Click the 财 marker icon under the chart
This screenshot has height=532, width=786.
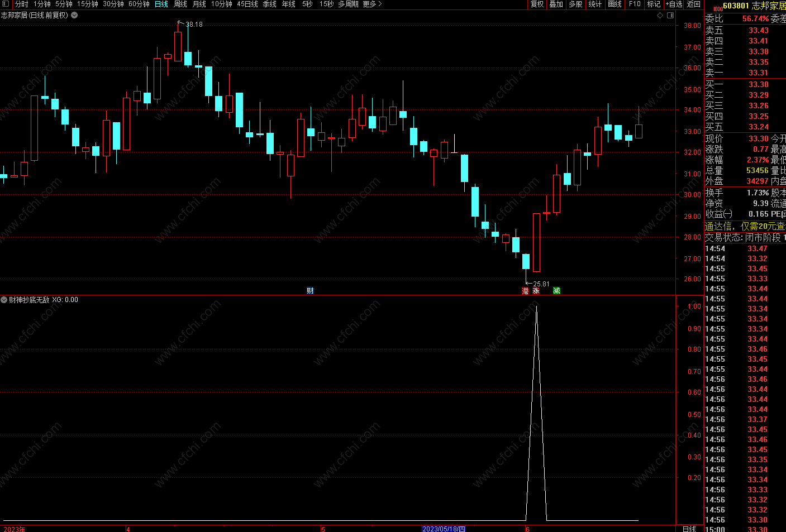click(x=310, y=290)
